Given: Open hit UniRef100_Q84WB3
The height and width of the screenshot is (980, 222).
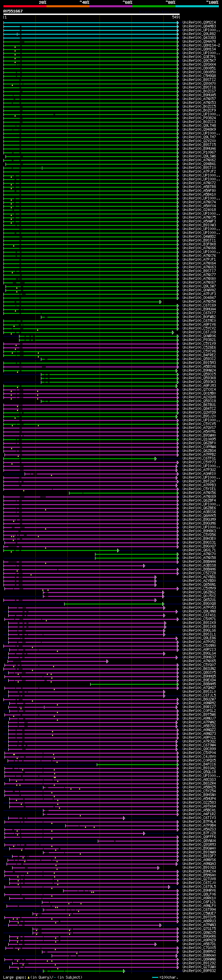Looking at the screenshot, I should [199, 26].
